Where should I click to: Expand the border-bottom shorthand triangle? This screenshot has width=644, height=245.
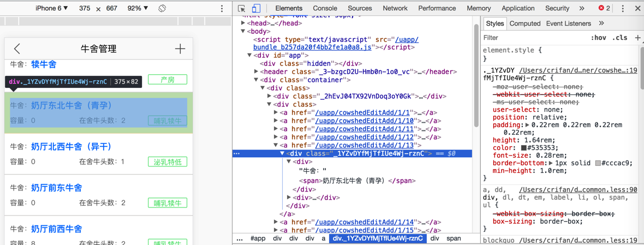click(552, 163)
